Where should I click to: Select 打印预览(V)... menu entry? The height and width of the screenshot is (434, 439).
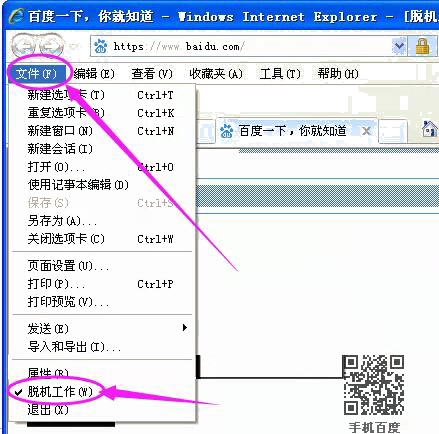(x=102, y=302)
